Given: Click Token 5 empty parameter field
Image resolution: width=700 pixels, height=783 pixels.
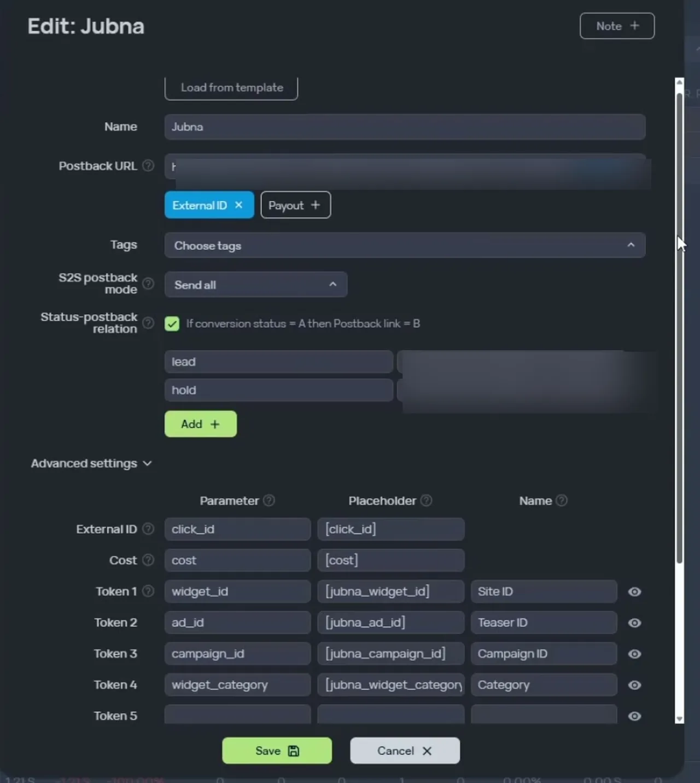Looking at the screenshot, I should point(237,715).
